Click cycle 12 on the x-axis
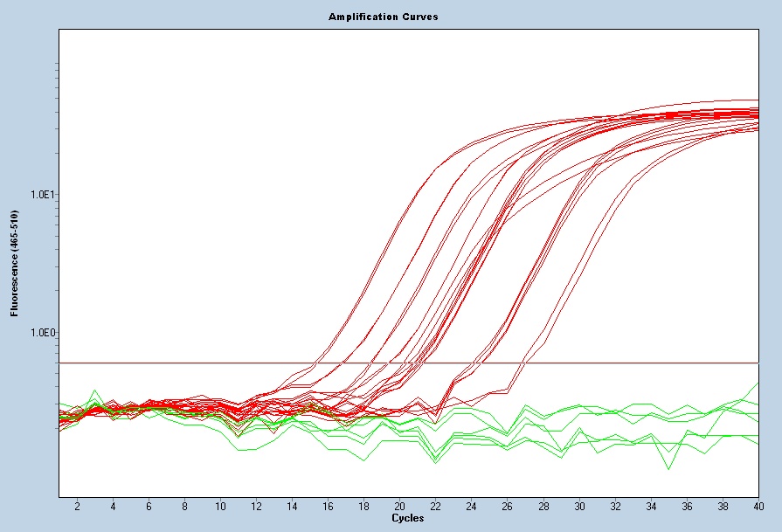782x532 pixels. point(256,507)
